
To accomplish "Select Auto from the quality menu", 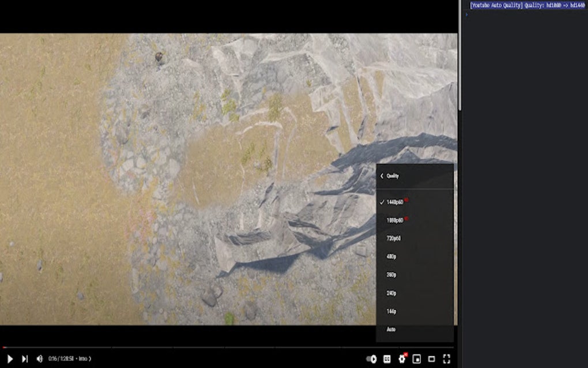I will (x=391, y=330).
